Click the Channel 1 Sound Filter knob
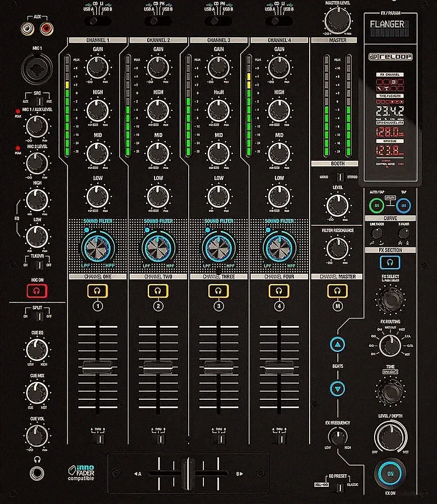Viewport: 437px width, 504px height. pyautogui.click(x=98, y=248)
